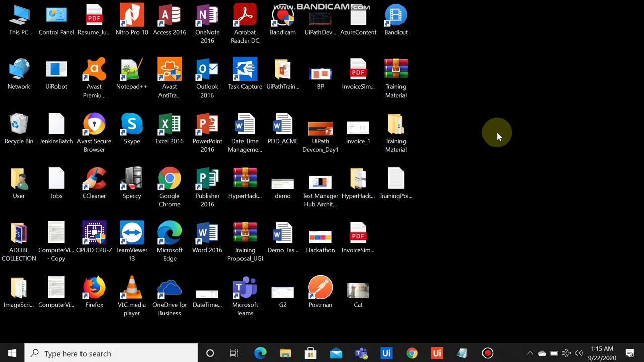This screenshot has height=362, width=644.
Task: Open Task View on taskbar
Action: click(234, 353)
